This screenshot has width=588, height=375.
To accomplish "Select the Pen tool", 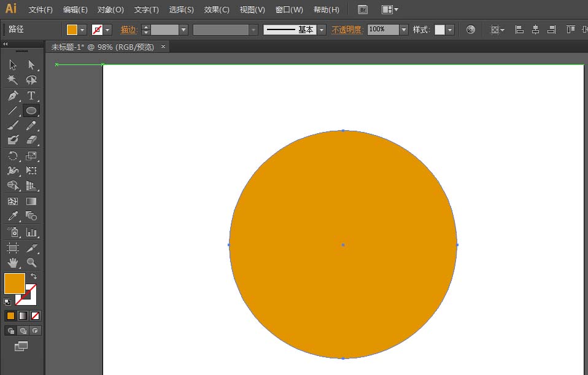I will [x=13, y=96].
